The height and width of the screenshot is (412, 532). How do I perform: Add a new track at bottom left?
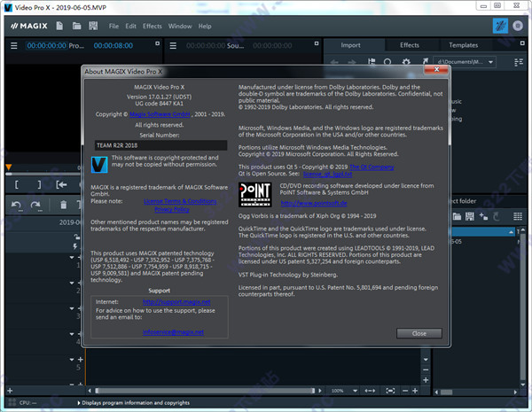coord(10,391)
